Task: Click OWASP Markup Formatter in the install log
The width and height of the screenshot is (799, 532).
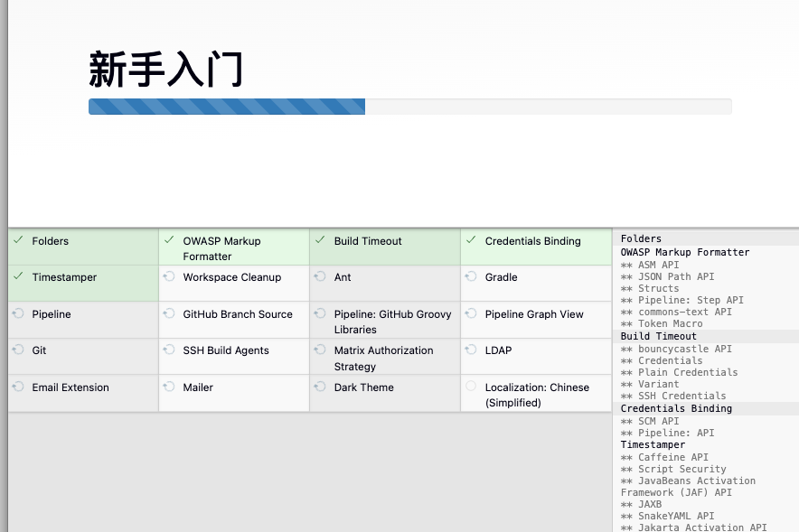Action: coord(685,252)
